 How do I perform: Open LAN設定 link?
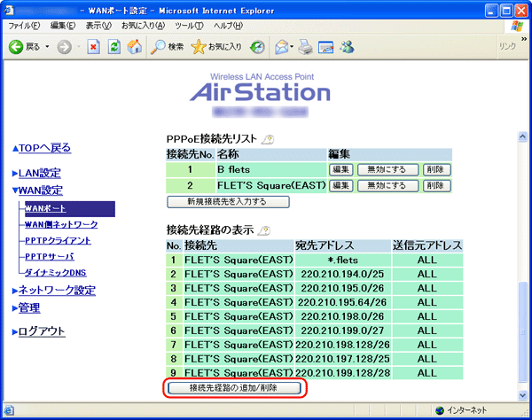coord(40,173)
